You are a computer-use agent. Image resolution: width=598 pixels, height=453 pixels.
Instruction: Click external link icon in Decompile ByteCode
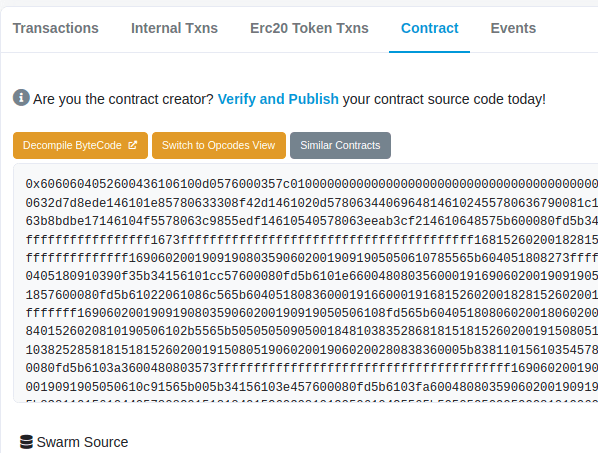[132, 145]
